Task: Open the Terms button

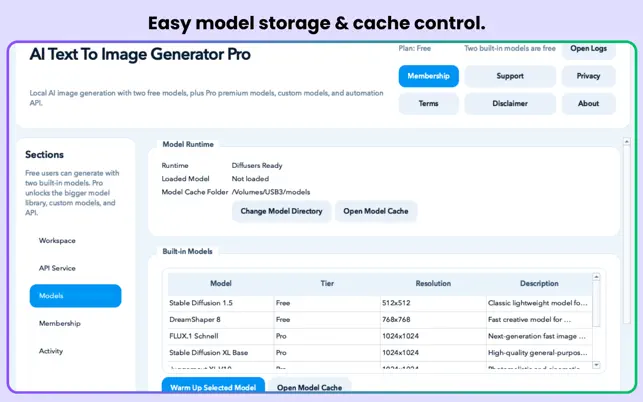Action: point(429,103)
